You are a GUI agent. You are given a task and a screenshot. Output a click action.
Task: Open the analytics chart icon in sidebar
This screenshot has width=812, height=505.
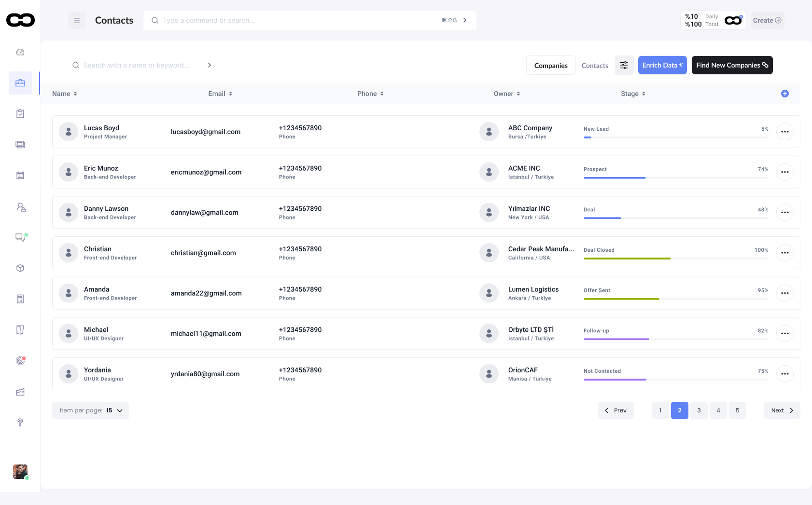pos(20,392)
